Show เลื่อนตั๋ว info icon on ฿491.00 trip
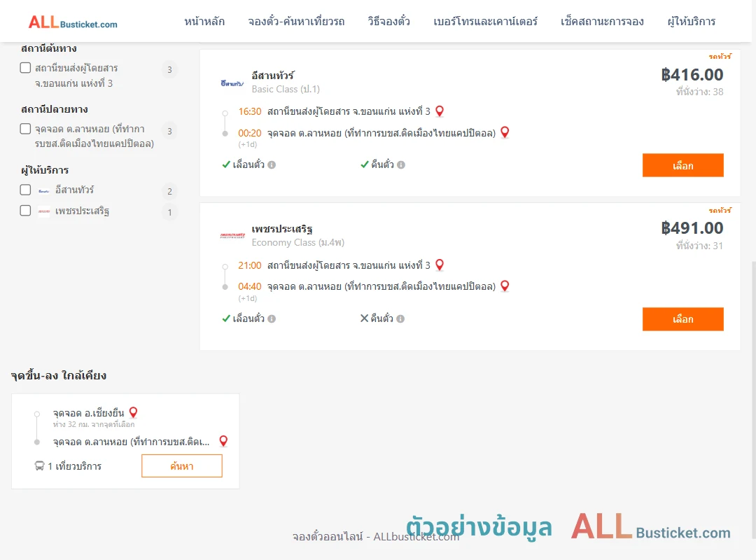Viewport: 756px width, 560px height. coord(272,318)
